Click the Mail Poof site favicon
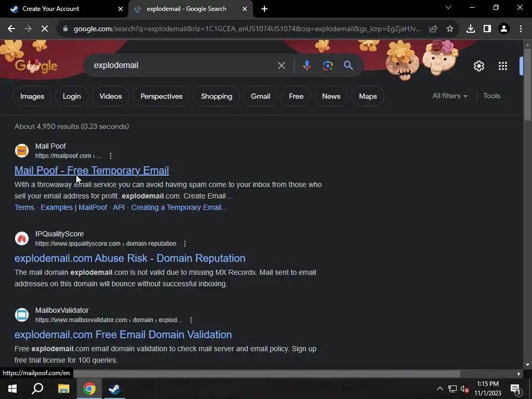 [x=22, y=151]
